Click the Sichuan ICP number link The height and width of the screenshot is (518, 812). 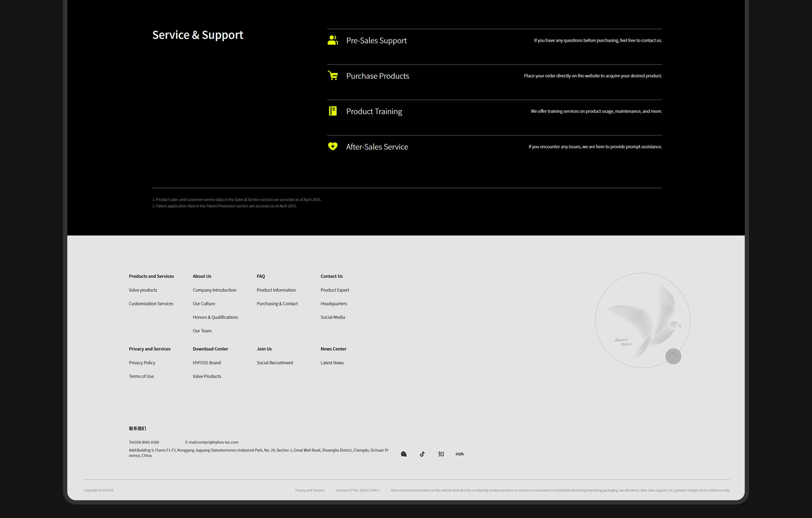(358, 490)
